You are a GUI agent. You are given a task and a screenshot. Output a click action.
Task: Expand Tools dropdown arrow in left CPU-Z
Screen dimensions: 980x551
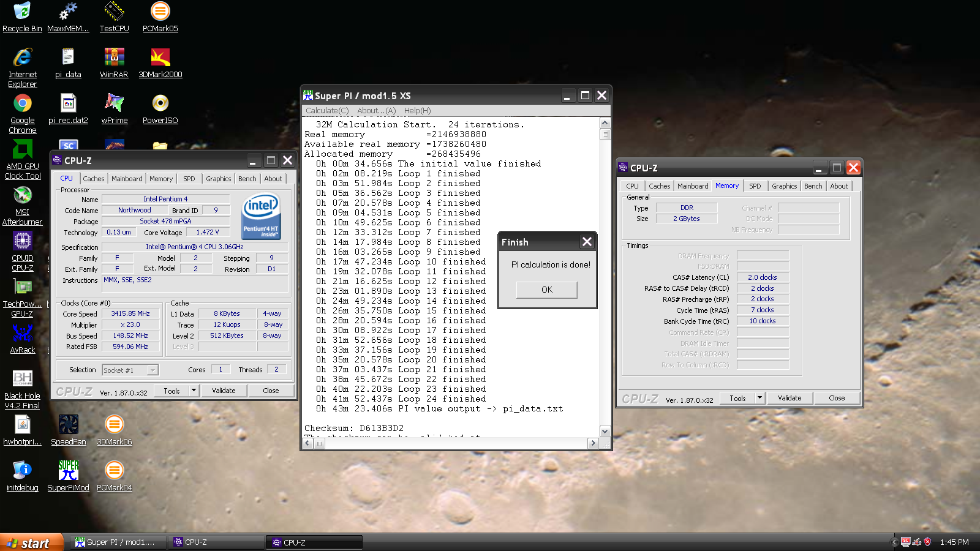(x=194, y=391)
